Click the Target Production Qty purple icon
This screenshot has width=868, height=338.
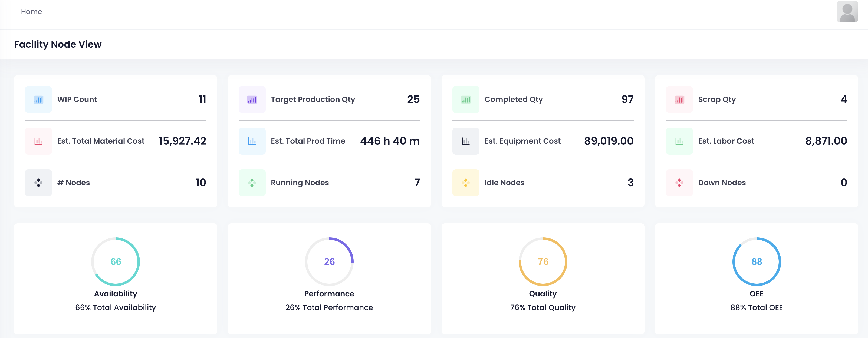point(252,99)
